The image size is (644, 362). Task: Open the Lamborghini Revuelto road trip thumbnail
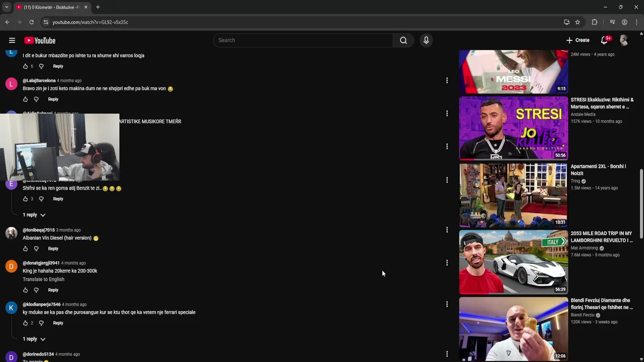coord(513,262)
